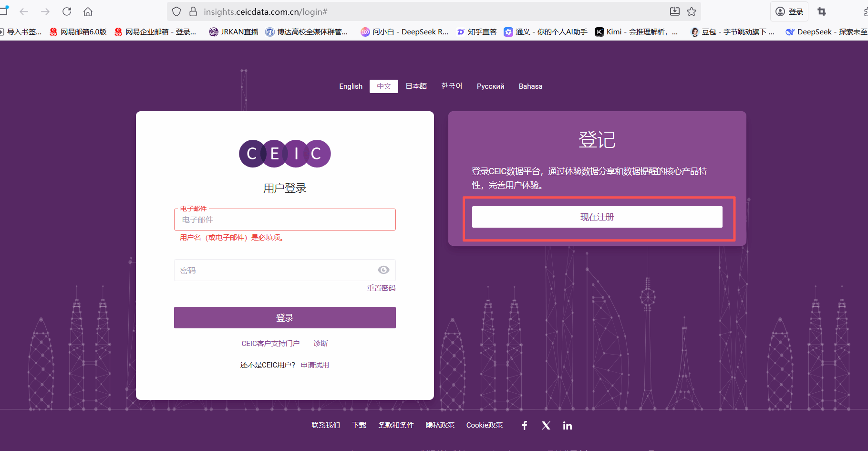
Task: Click the screenshot crop icon in toolbar
Action: 821,11
